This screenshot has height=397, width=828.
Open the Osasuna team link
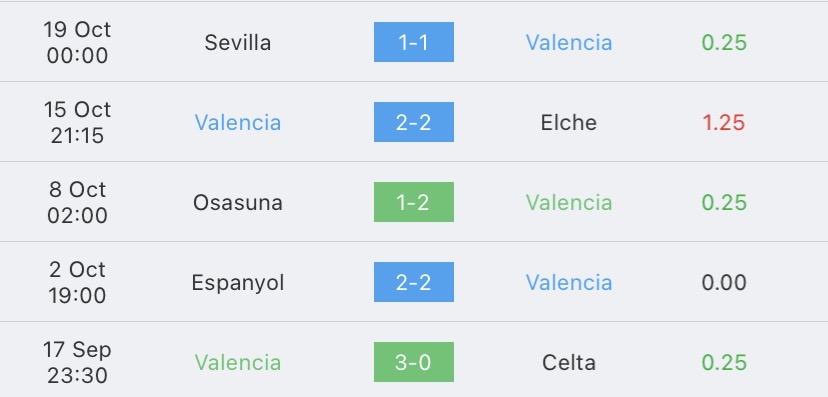tap(238, 202)
